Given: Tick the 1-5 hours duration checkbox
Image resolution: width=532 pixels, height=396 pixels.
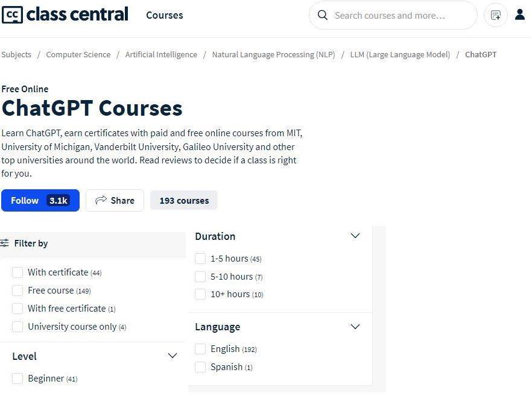Looking at the screenshot, I should point(200,259).
